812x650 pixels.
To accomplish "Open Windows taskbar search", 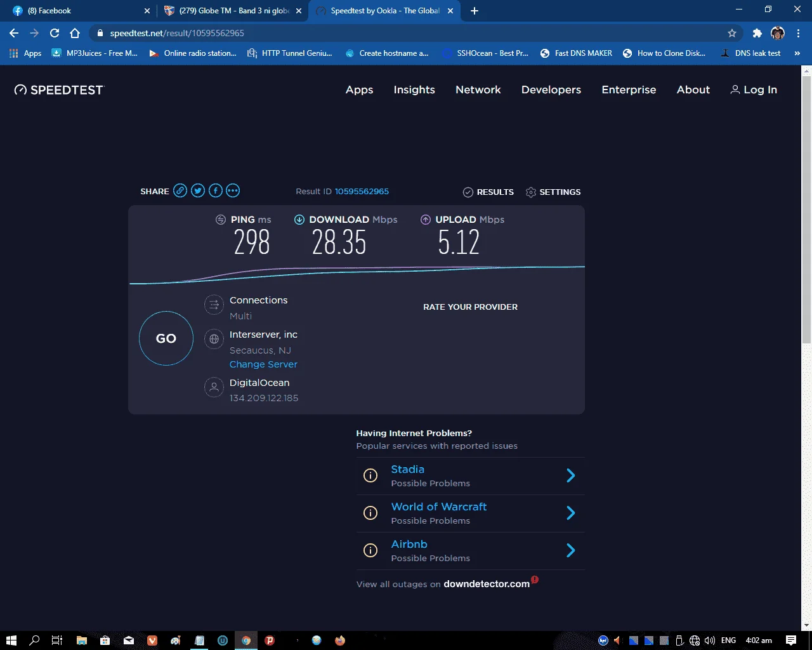I will click(x=34, y=640).
